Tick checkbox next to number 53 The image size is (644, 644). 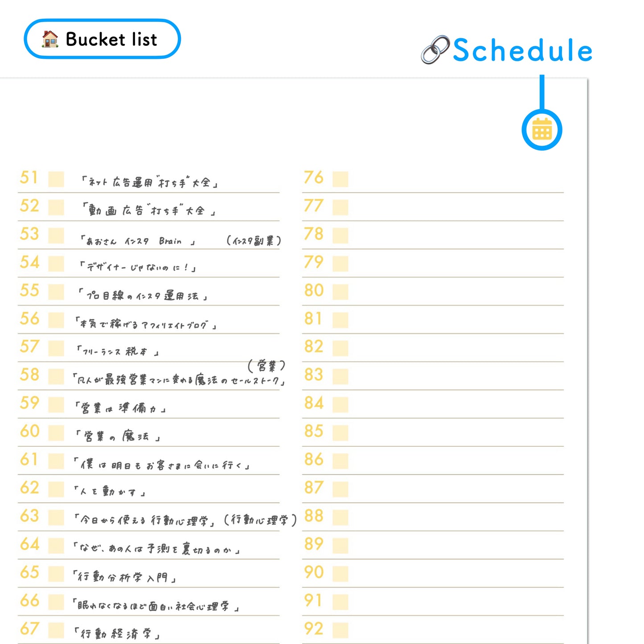56,236
